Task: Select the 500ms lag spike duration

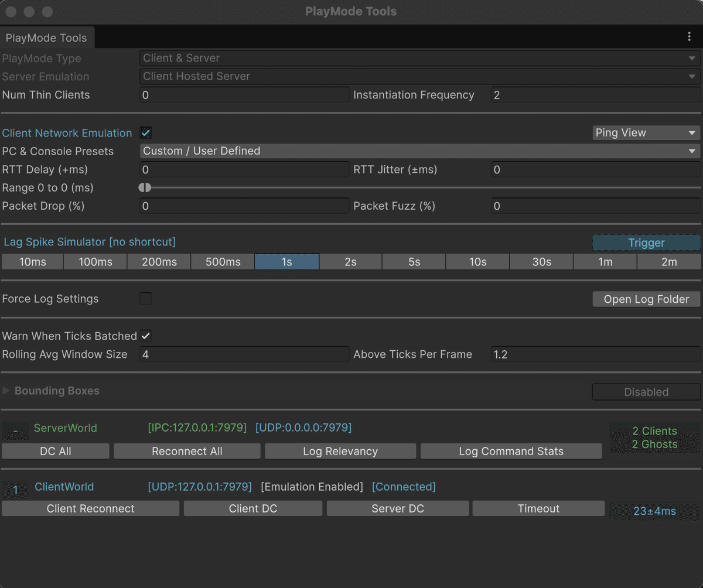Action: coord(223,261)
